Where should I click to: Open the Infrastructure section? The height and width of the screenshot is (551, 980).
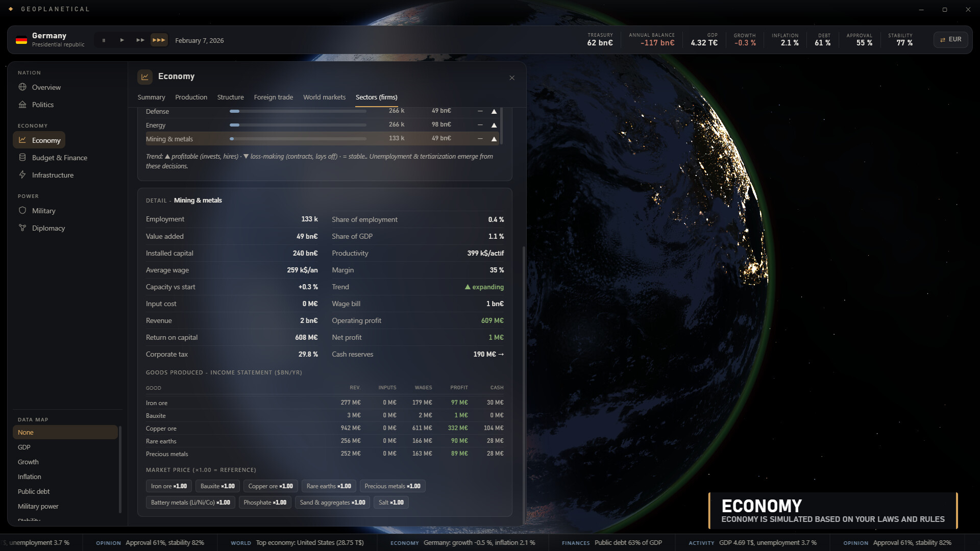tap(53, 175)
